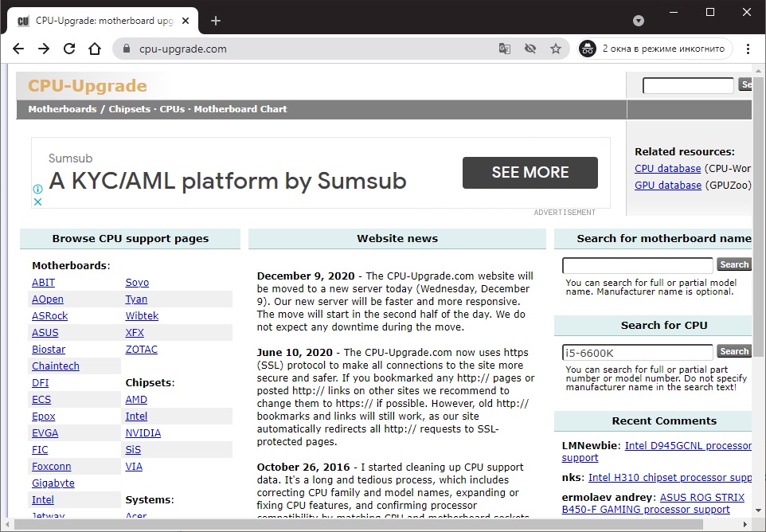The width and height of the screenshot is (766, 532).
Task: Open the Motherboard Chart menu item
Action: tap(240, 109)
